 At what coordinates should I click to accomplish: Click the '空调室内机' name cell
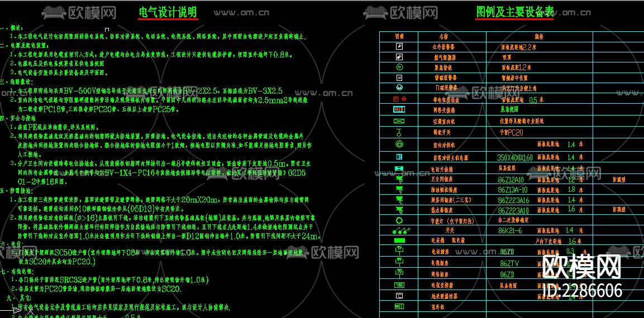(444, 122)
